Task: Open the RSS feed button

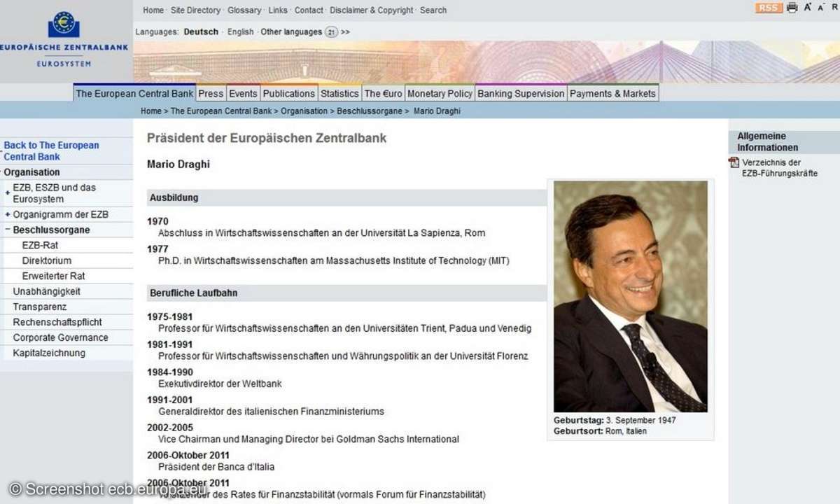Action: click(x=769, y=8)
